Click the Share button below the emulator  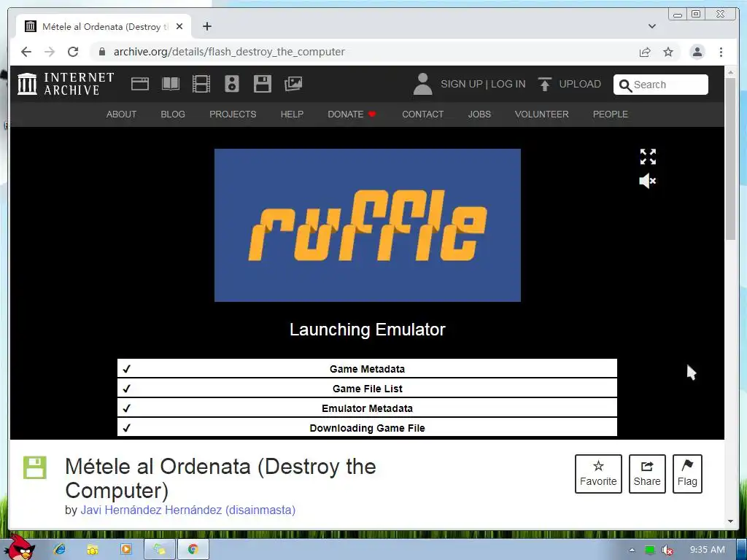(x=647, y=474)
